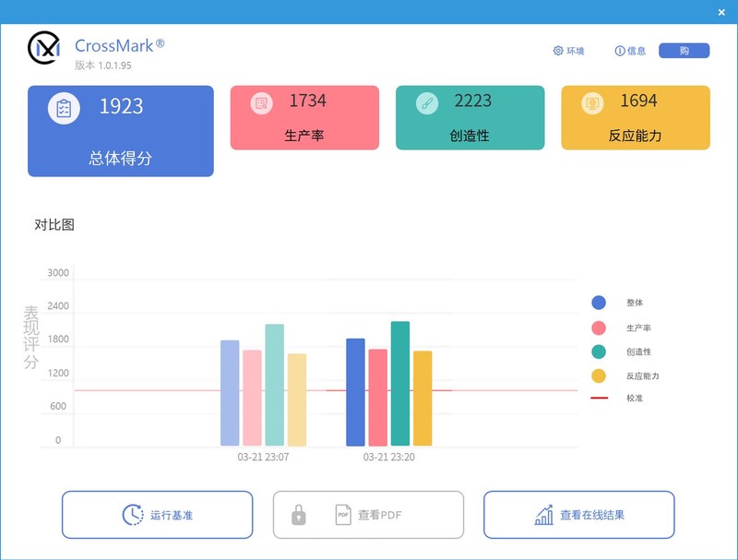This screenshot has height=560, width=738.
Task: Click the blue 购 purchase button
Action: point(684,52)
